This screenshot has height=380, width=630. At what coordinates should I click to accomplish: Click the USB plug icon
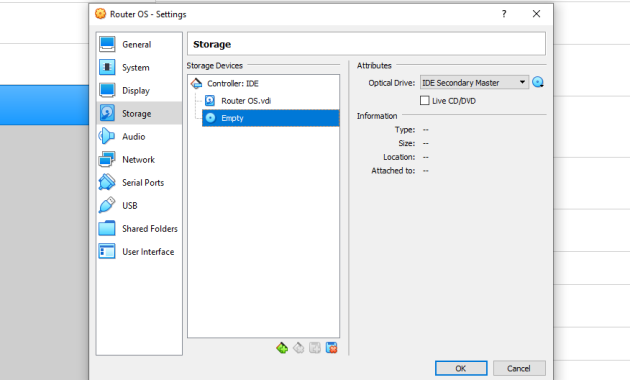[x=107, y=205]
